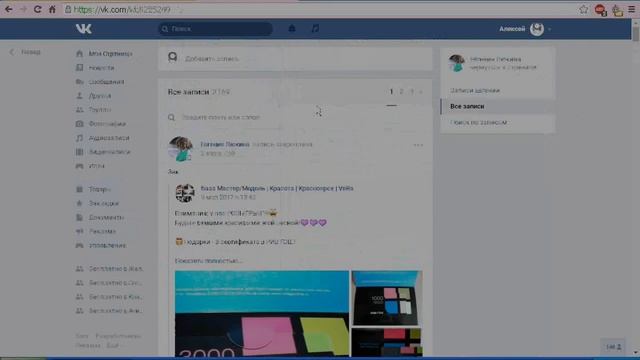
Task: Open the upper right post photo
Action: 387,298
